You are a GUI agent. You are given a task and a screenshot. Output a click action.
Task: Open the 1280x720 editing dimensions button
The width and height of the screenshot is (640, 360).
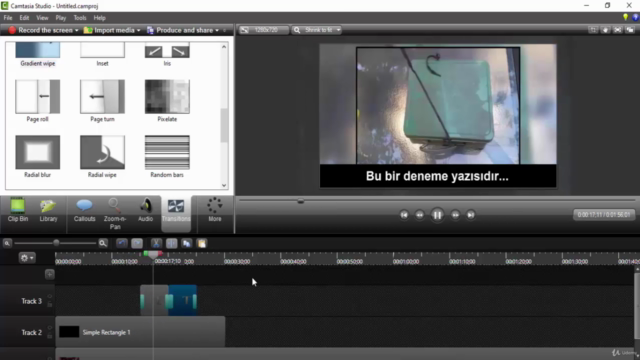pyautogui.click(x=263, y=30)
